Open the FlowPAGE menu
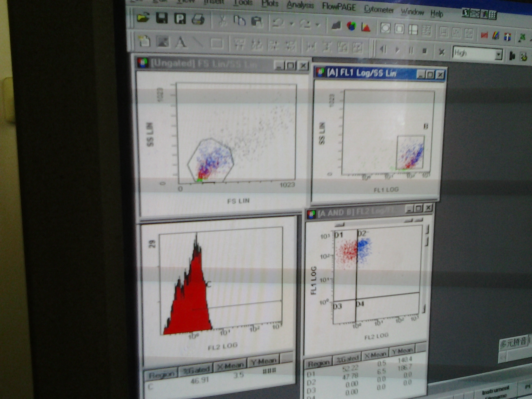The height and width of the screenshot is (399, 532). (x=339, y=6)
